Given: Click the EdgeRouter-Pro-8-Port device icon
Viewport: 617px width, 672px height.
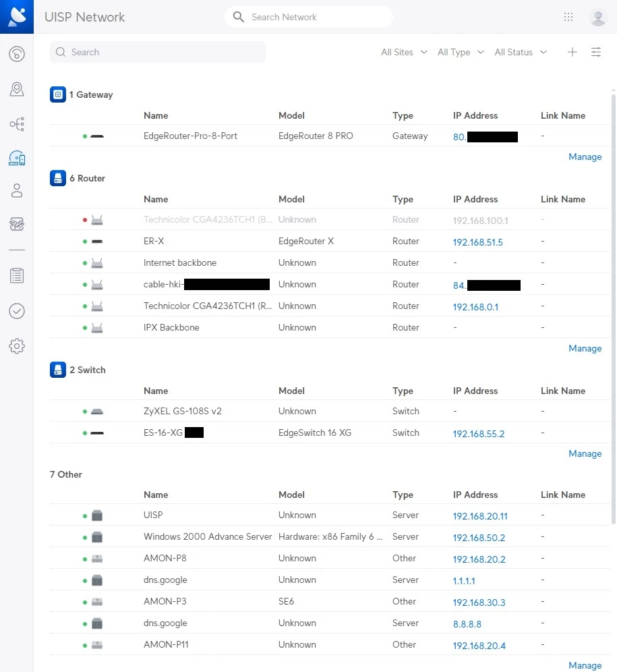Looking at the screenshot, I should click(x=97, y=136).
